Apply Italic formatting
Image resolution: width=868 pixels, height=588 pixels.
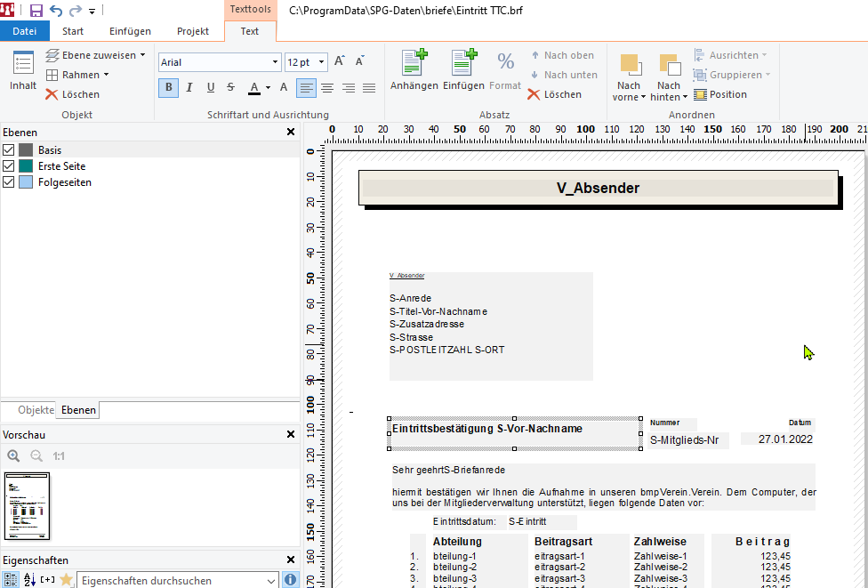point(189,87)
